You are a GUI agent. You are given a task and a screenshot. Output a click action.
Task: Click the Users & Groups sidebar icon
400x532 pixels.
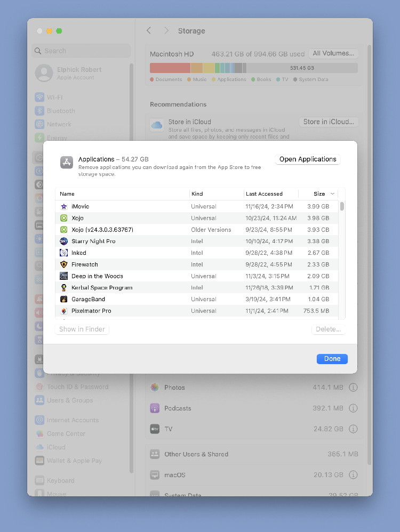[x=39, y=400]
